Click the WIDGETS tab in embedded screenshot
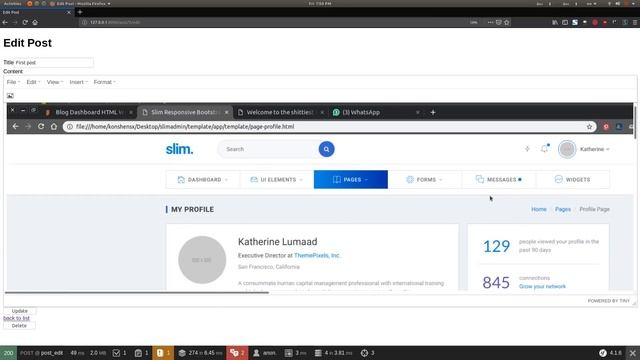 [573, 180]
